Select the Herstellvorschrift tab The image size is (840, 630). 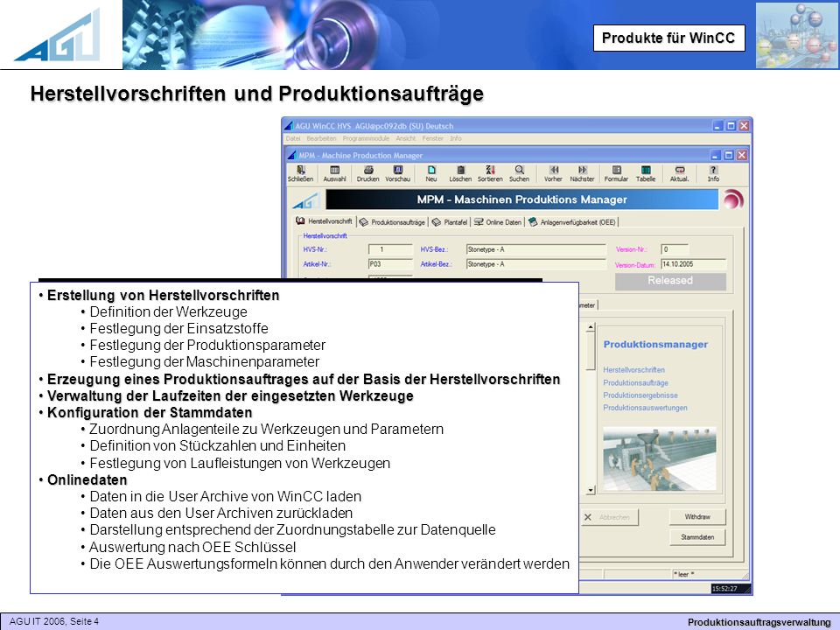(325, 221)
